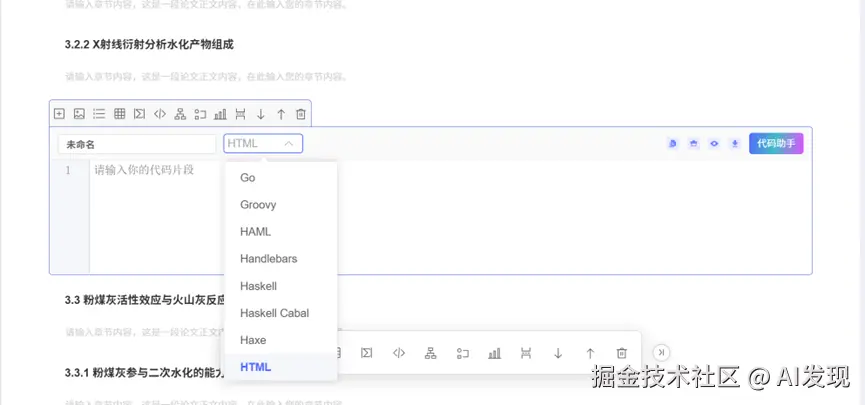Click placeholder paragraph under 3.2.2 heading

tap(207, 77)
